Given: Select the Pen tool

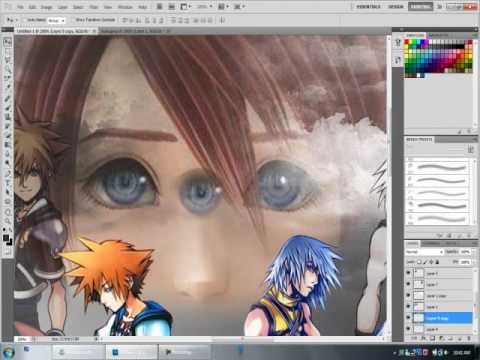Looking at the screenshot, I should (7, 174).
